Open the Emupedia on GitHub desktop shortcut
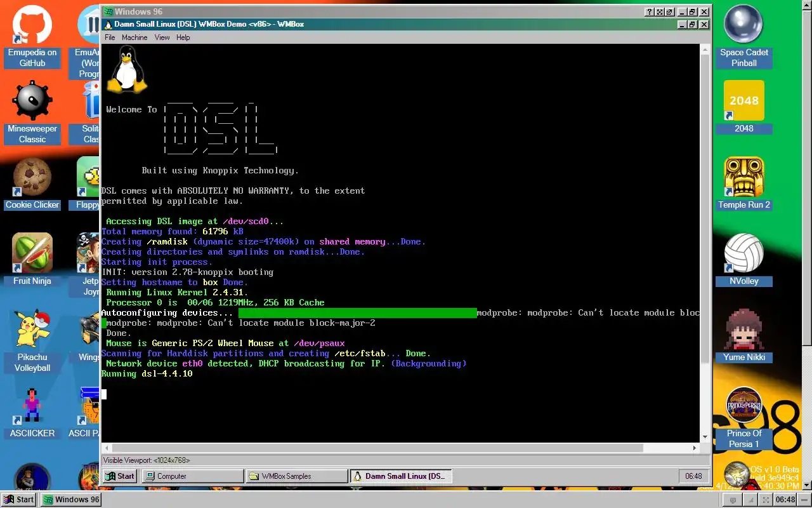Viewport: 812px width, 508px height. (32, 36)
